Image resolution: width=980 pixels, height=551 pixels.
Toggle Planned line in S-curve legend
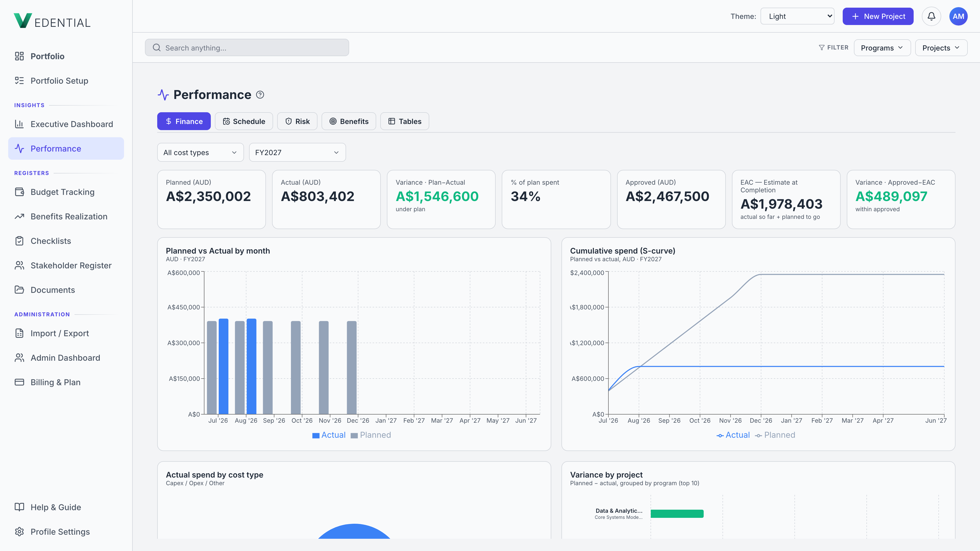pos(775,435)
